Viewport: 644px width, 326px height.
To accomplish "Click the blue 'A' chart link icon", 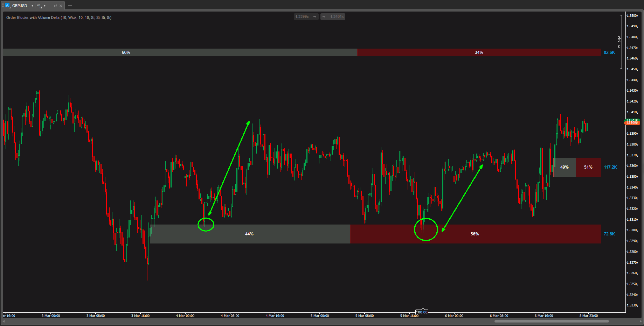I will [x=7, y=6].
